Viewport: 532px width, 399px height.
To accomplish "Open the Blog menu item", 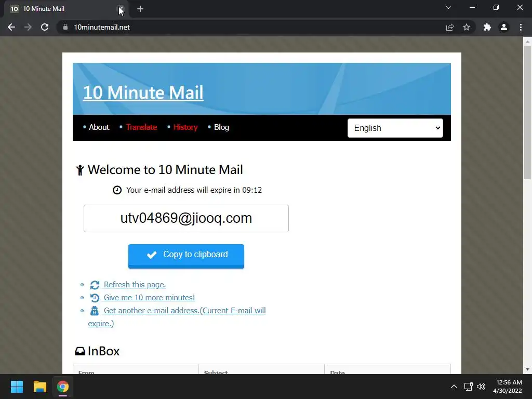I will pos(221,127).
